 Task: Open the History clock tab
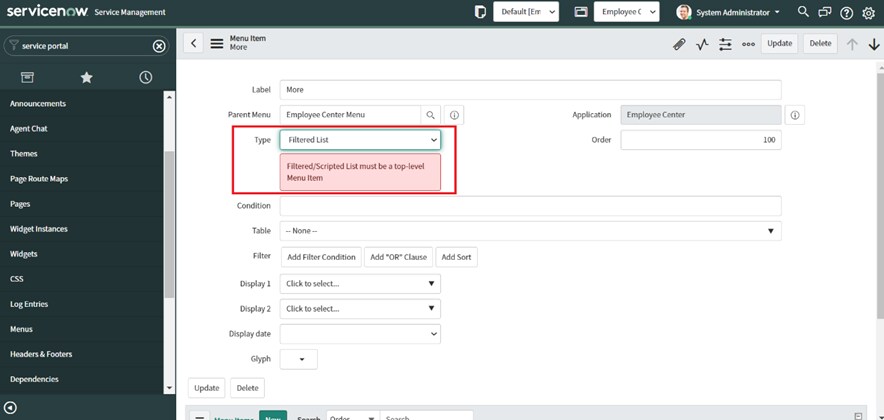pyautogui.click(x=145, y=77)
